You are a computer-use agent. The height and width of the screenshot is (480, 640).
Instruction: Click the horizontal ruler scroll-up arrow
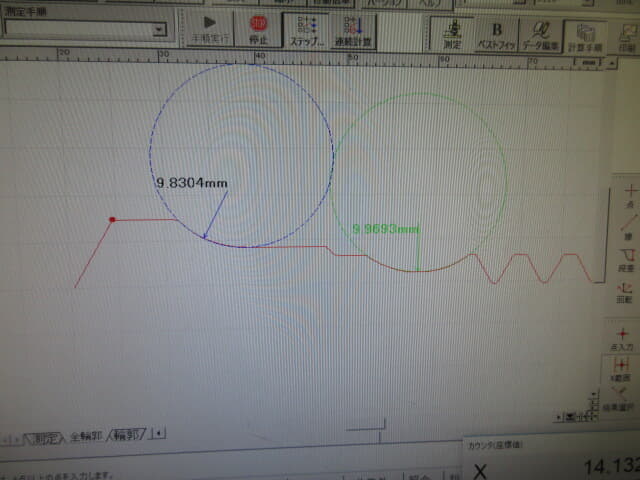point(612,63)
